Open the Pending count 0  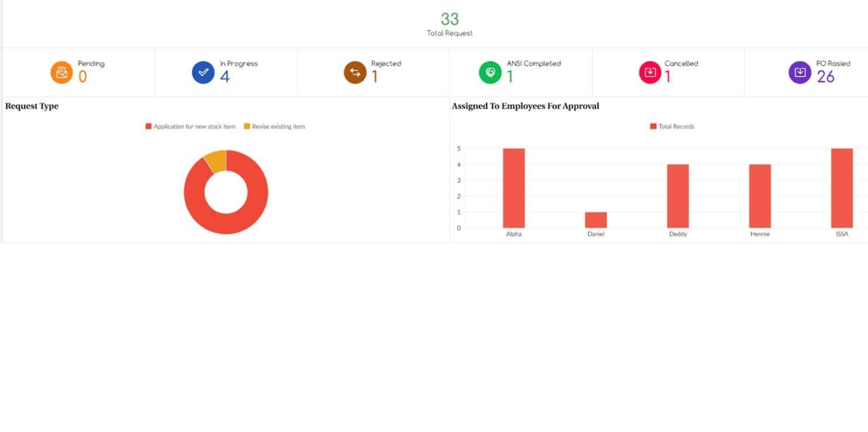82,77
